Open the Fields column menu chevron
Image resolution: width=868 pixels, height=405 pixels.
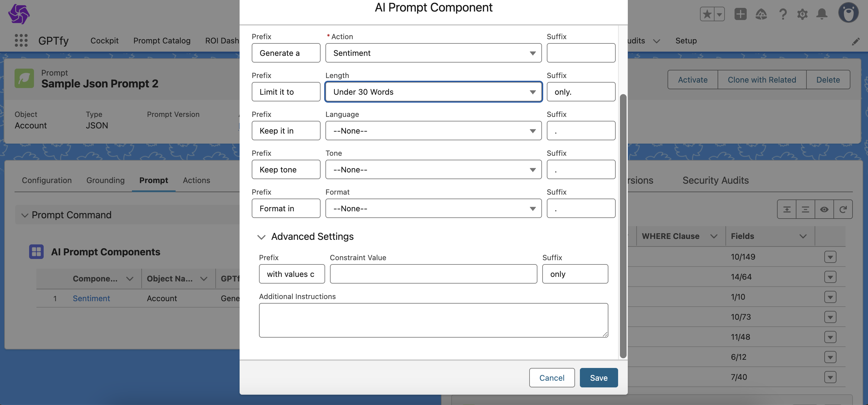(803, 237)
